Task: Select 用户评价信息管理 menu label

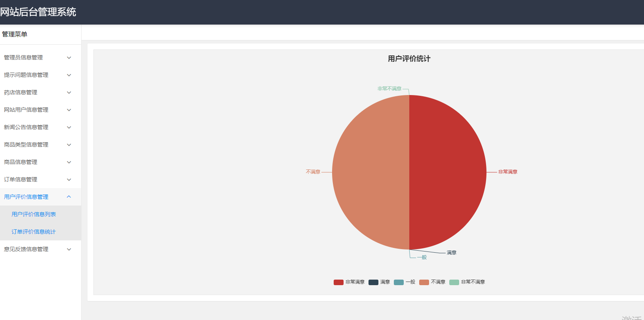Action: (26, 197)
